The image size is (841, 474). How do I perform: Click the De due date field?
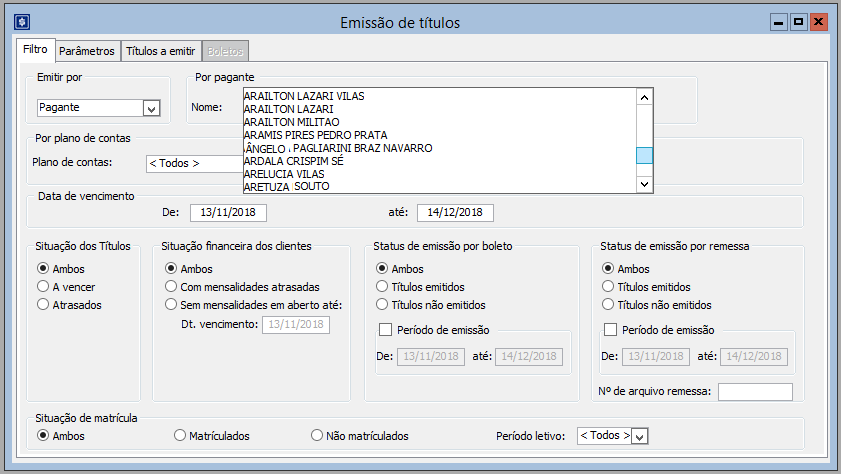[228, 212]
